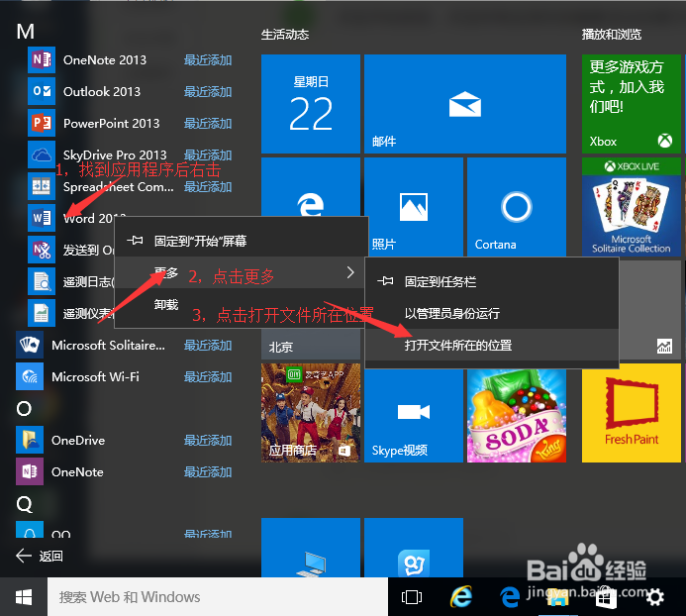Open the Mail (邮件) tile
This screenshot has width=686, height=616.
pyautogui.click(x=465, y=104)
